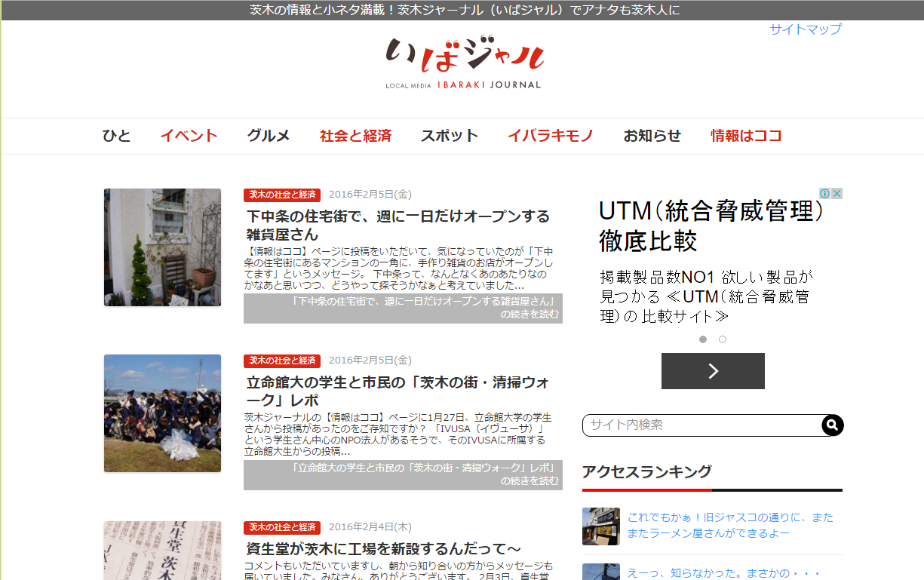Screen dimensions: 924x580
Task: Click the ad info icon
Action: click(x=825, y=194)
